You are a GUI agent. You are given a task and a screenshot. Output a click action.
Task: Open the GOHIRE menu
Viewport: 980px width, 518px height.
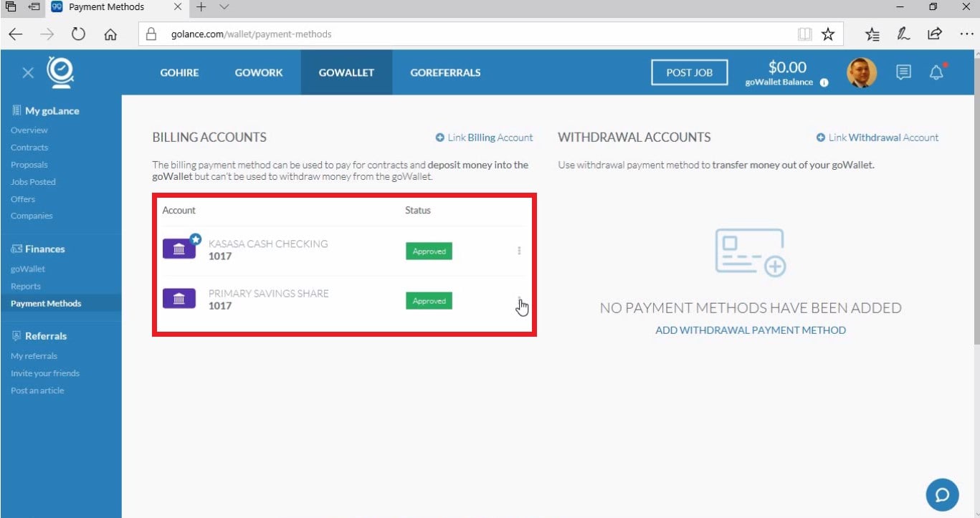click(179, 72)
